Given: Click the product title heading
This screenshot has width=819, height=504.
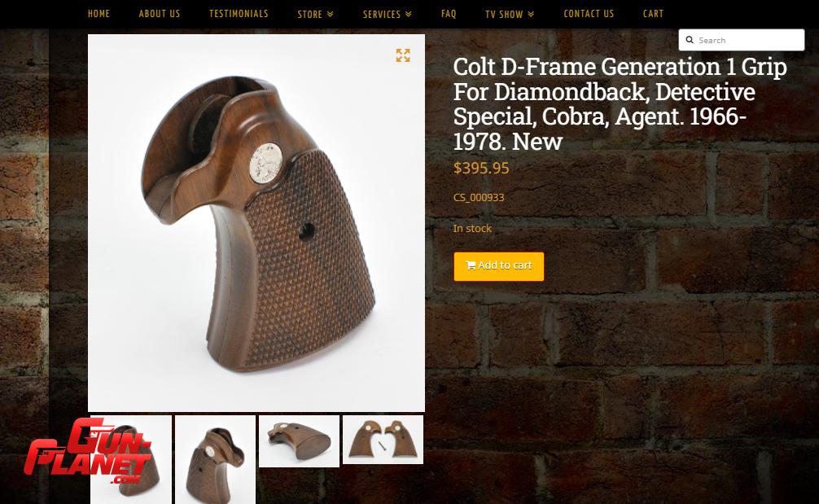Looking at the screenshot, I should pos(620,104).
